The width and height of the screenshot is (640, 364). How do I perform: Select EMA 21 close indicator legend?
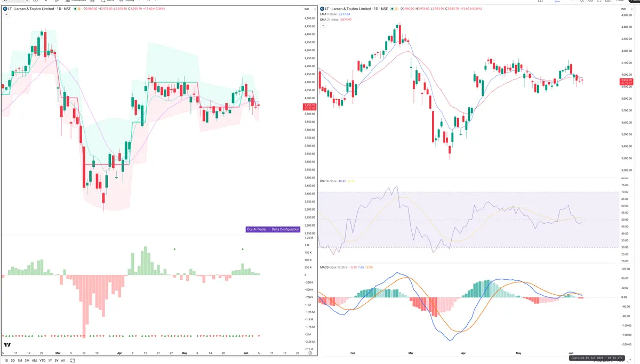point(329,20)
